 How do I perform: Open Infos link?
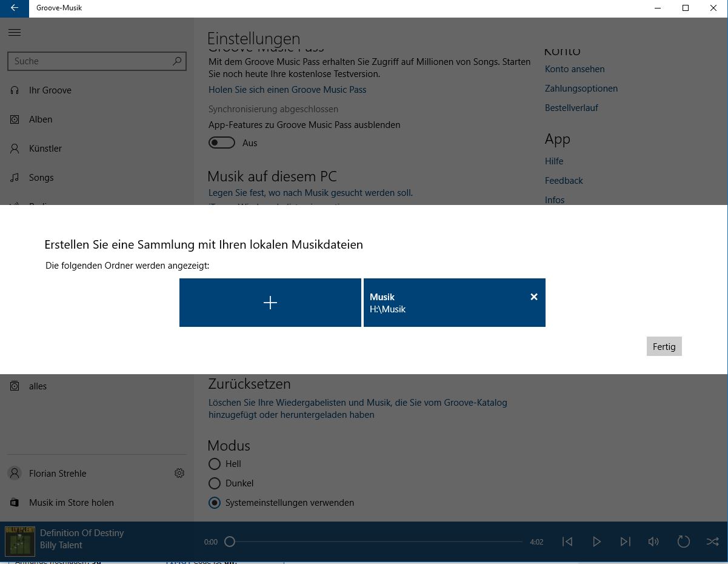pyautogui.click(x=555, y=200)
